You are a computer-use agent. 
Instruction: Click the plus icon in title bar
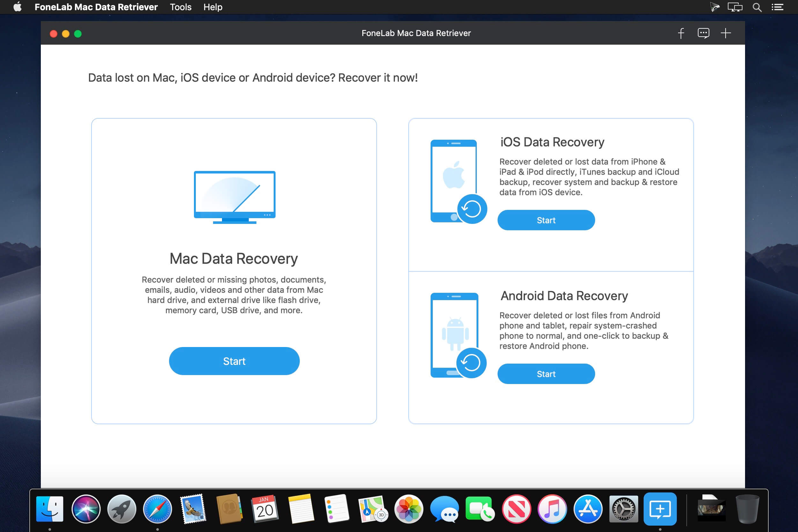725,33
